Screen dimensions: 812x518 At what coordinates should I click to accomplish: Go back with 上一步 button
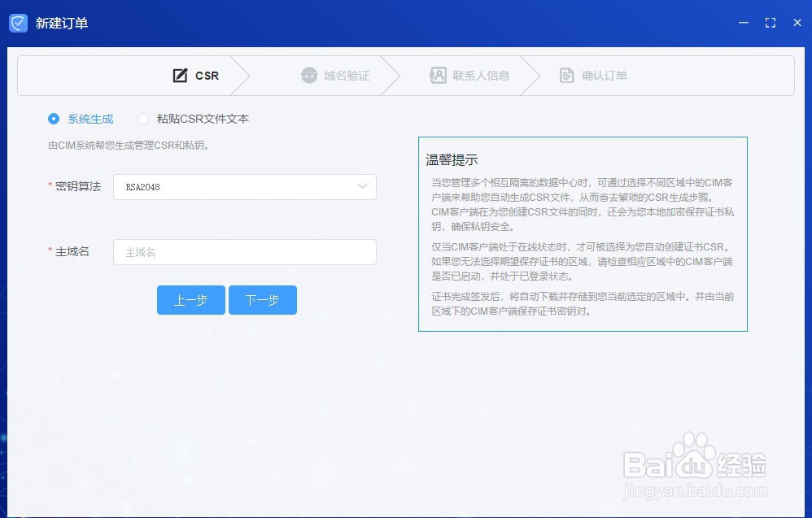(191, 300)
